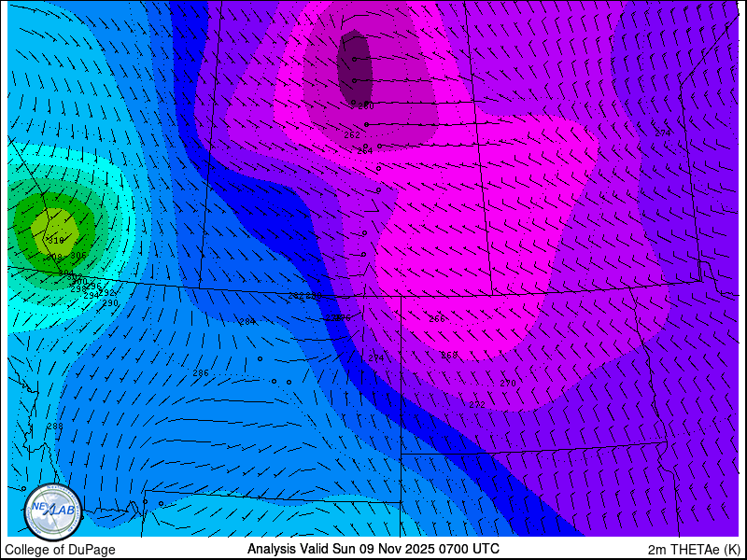This screenshot has height=560, width=747.
Task: Click the Analysis Valid Sun 09 Nov 2025 timestamp
Action: (x=373, y=548)
